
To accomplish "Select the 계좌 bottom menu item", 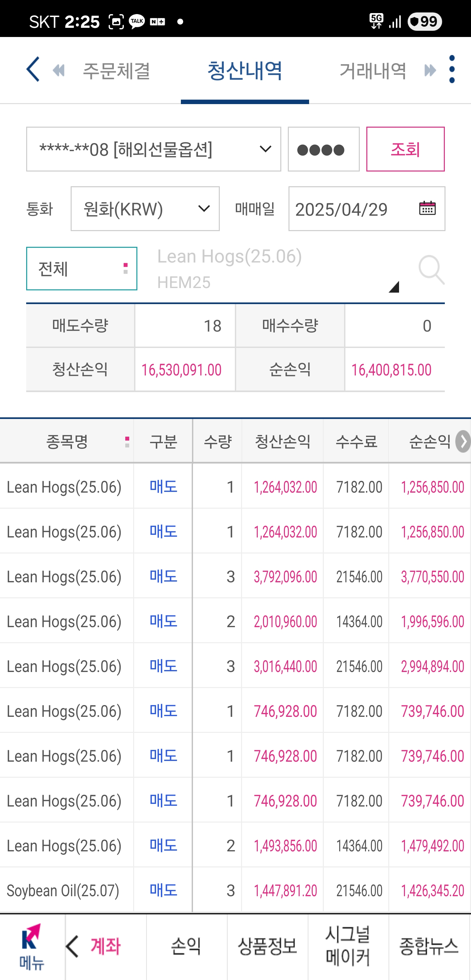I will [x=106, y=947].
